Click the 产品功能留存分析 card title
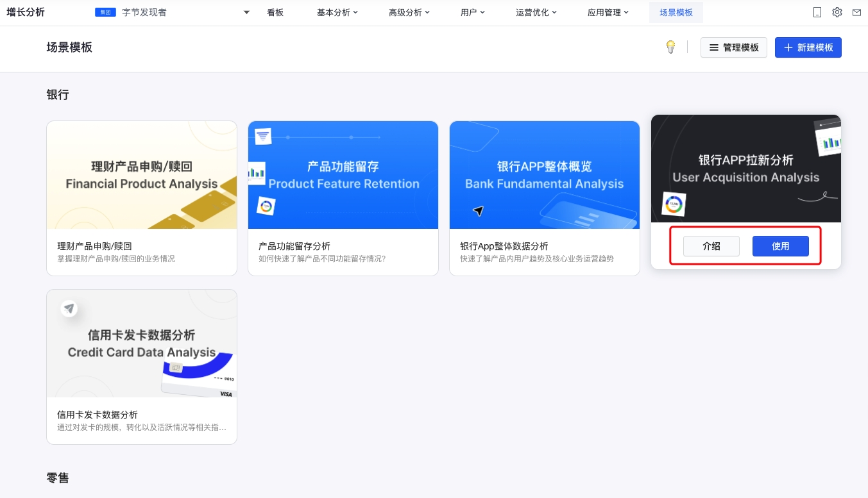 point(294,246)
